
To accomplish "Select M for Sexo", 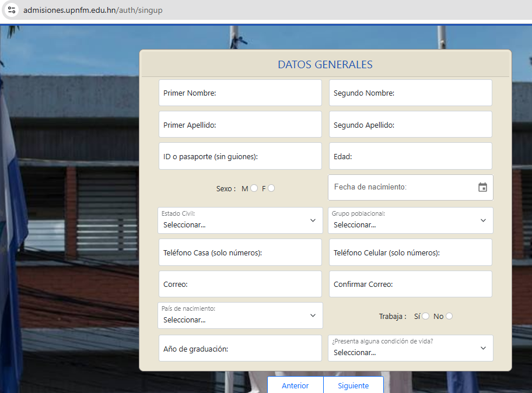I will point(254,188).
